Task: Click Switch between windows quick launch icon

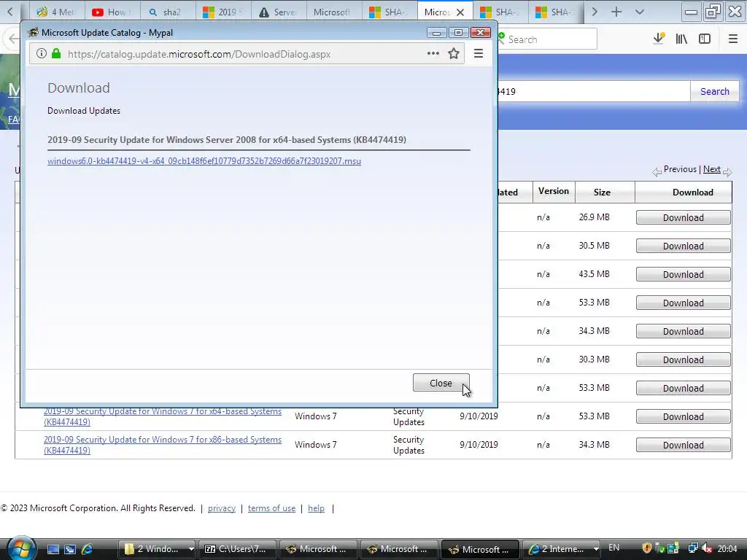Action: (x=70, y=549)
